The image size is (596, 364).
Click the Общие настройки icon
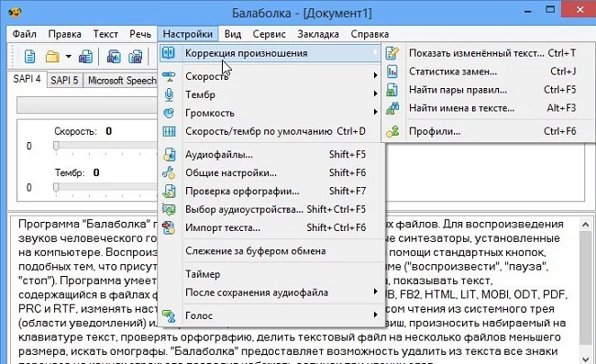point(169,173)
